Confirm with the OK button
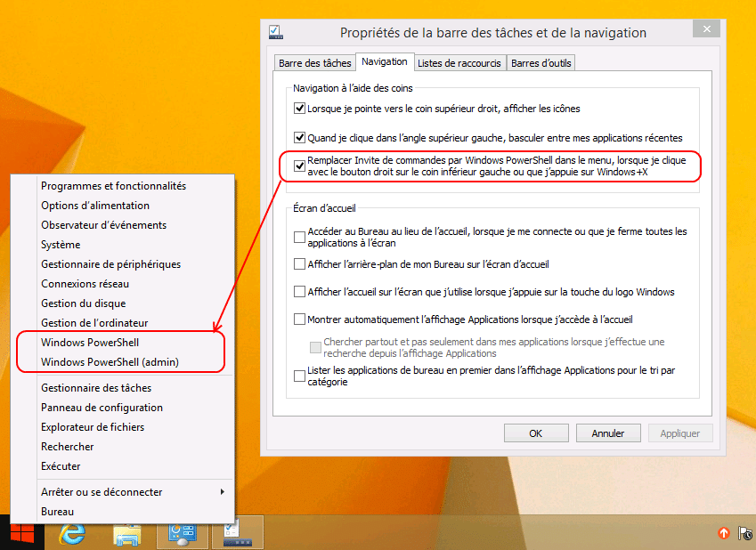 click(x=536, y=433)
